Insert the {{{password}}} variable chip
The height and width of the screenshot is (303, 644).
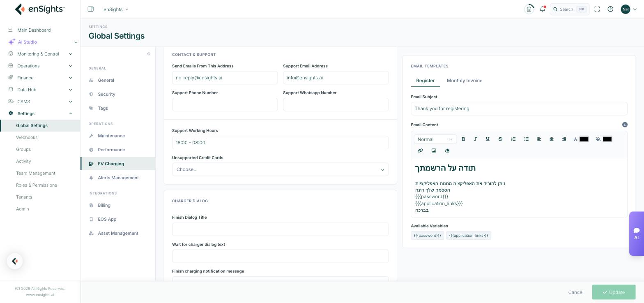click(x=428, y=236)
